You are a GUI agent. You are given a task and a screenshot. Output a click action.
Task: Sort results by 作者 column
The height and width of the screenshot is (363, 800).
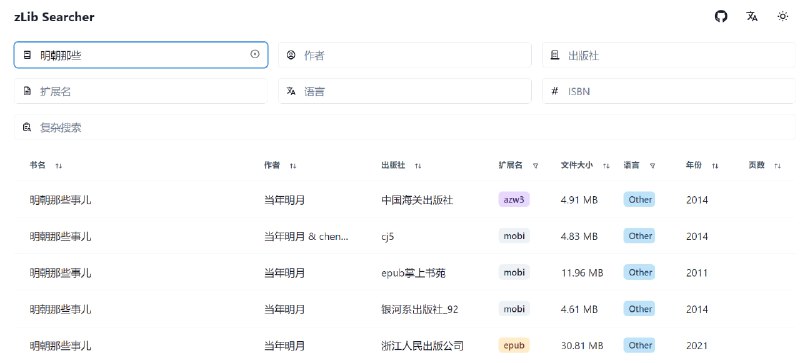(293, 165)
